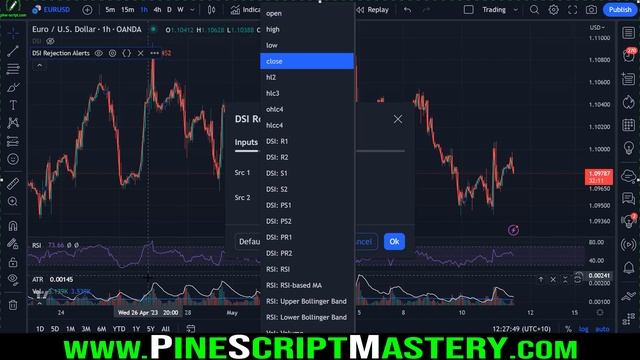Confirm dialog with Ok button
Screen dimensions: 640x360
point(394,242)
